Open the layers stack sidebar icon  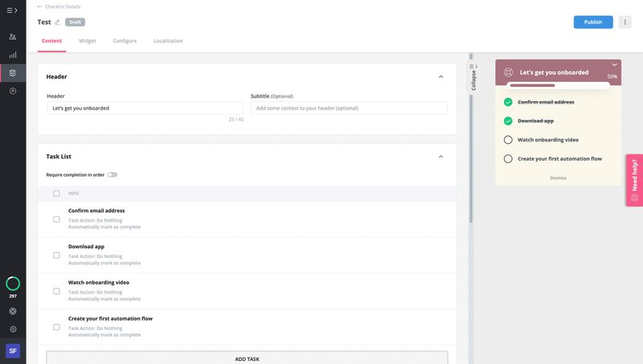tap(13, 73)
